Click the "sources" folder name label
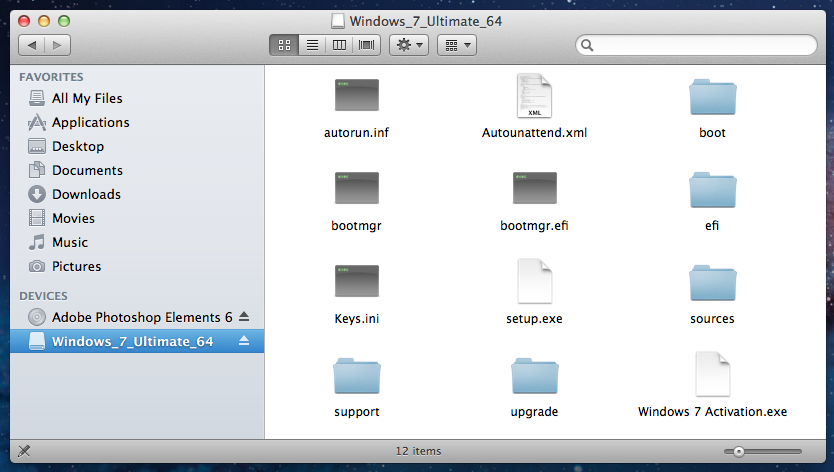This screenshot has width=834, height=472. [x=713, y=319]
